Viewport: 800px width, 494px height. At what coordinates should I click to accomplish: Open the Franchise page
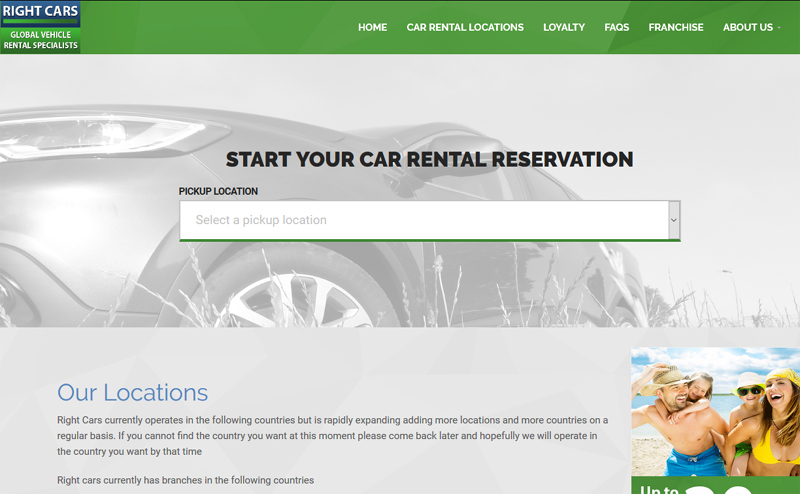tap(676, 27)
